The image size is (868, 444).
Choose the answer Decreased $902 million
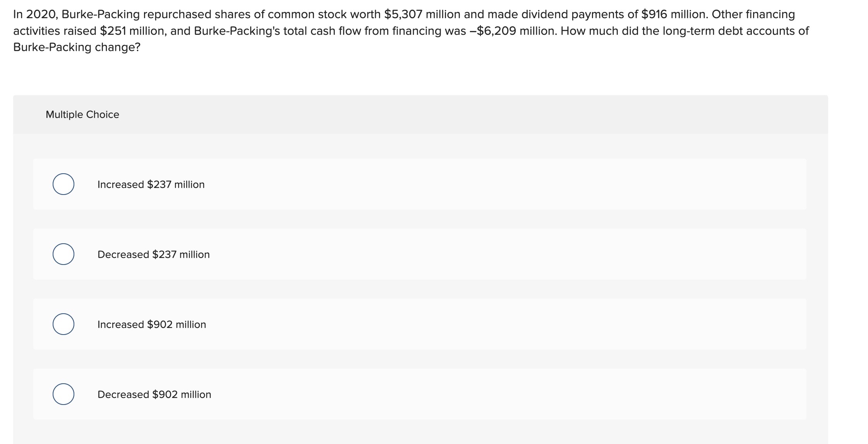point(154,395)
